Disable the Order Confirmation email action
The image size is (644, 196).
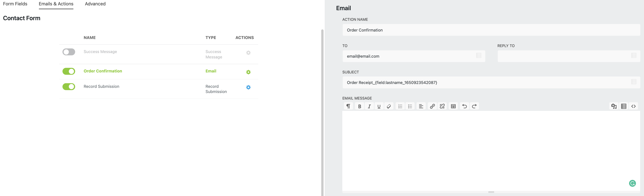pos(68,71)
